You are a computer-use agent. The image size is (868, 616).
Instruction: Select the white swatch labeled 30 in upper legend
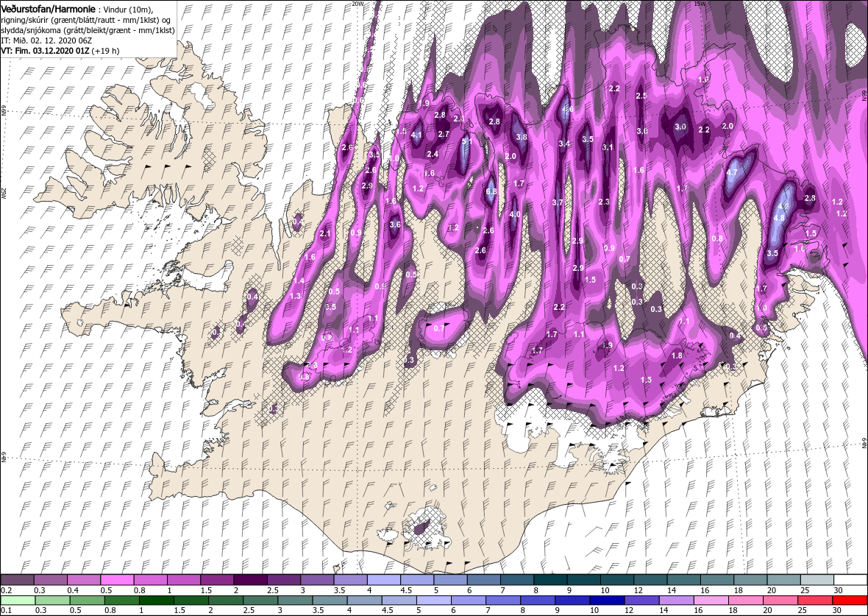click(850, 580)
